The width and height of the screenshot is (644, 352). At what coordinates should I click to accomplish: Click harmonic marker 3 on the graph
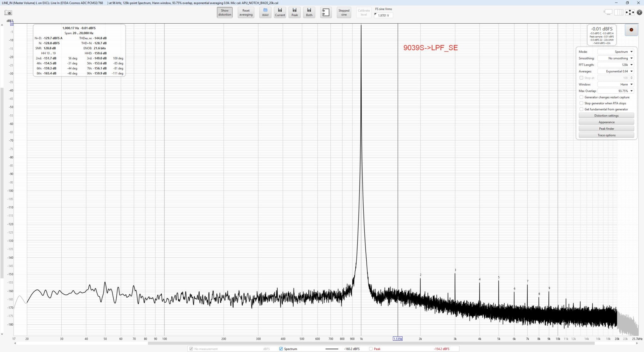455,270
